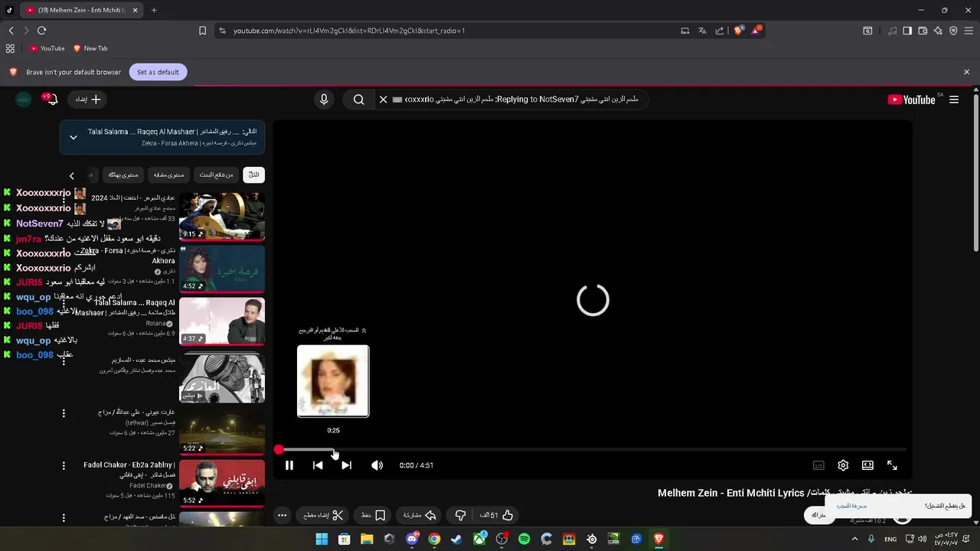Like the video with thumbs up
Screen dimensions: 980x551
point(498,515)
